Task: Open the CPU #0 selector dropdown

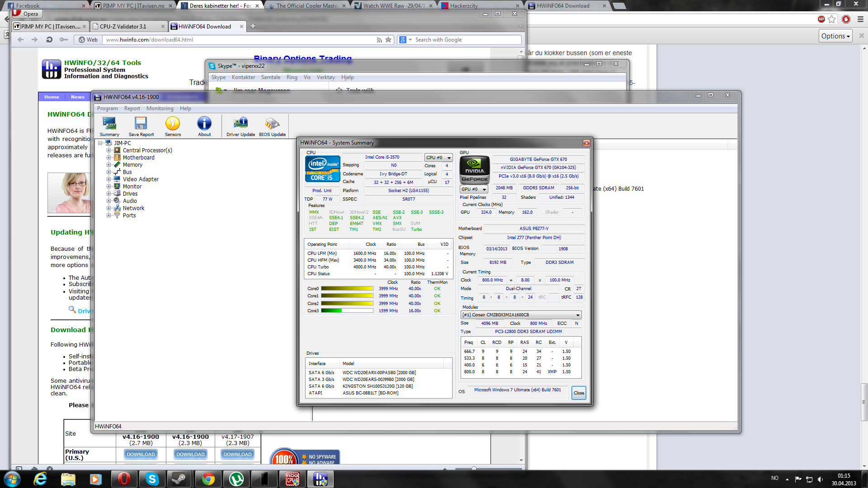Action: point(438,157)
